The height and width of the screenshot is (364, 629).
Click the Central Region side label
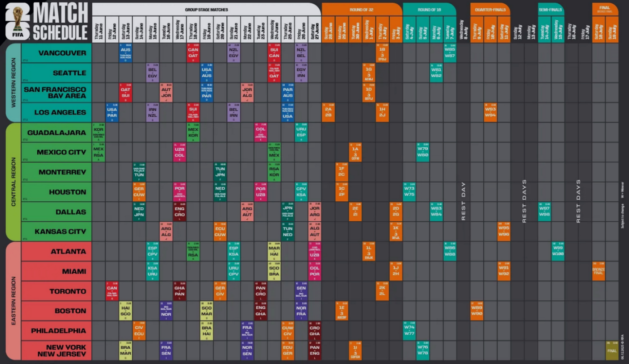[13, 182]
